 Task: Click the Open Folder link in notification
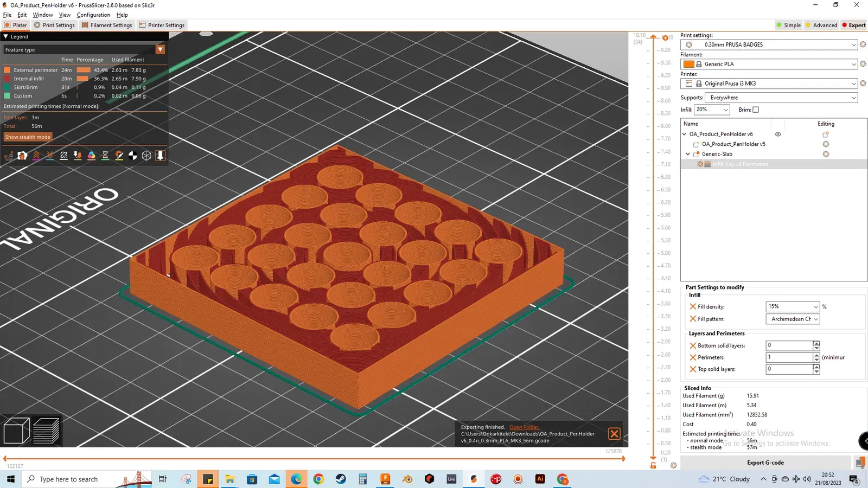pos(524,427)
